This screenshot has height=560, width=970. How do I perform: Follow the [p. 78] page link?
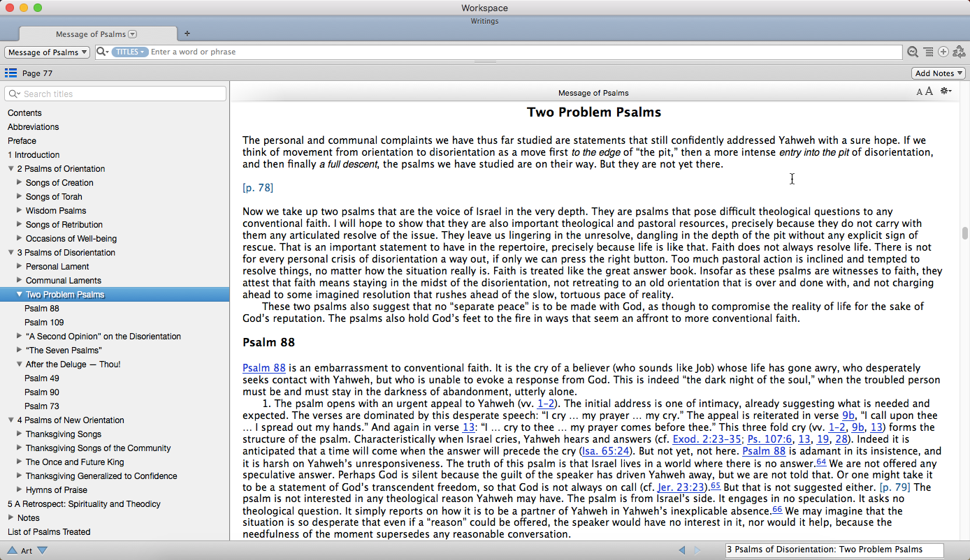click(x=258, y=188)
